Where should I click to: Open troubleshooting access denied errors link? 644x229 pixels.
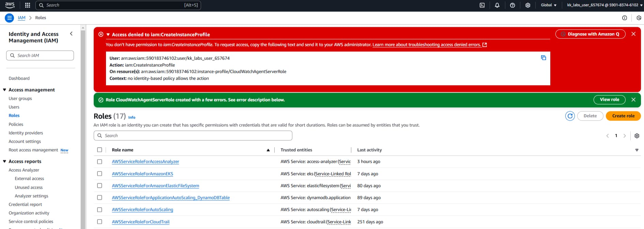[427, 45]
